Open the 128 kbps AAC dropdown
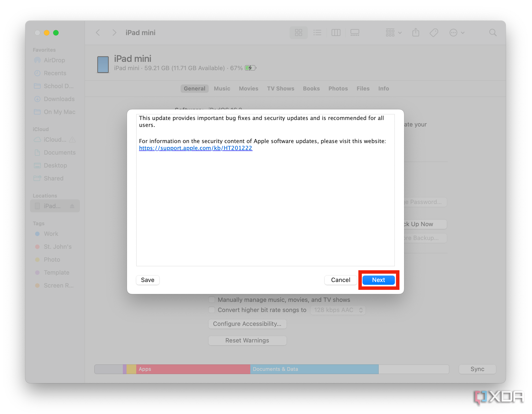 (338, 310)
